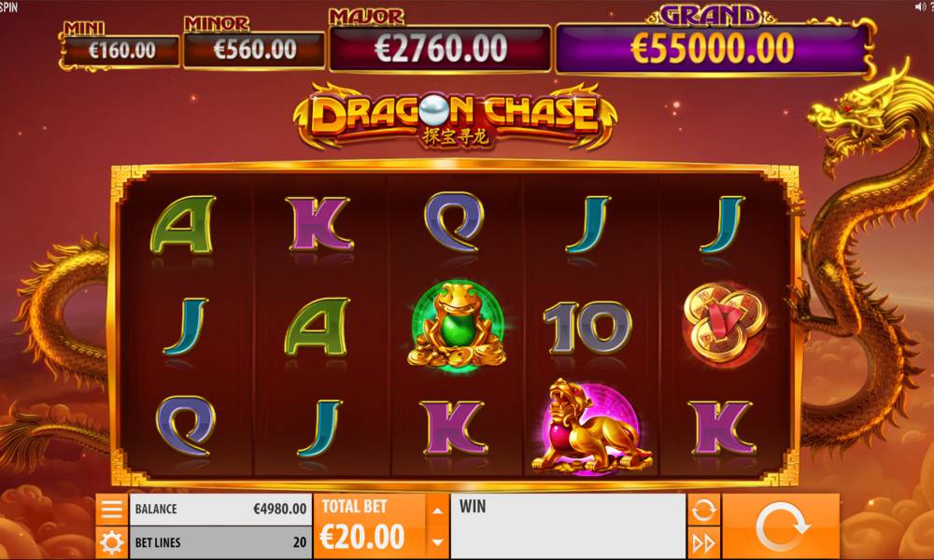Open the hamburger menu

coord(112,510)
